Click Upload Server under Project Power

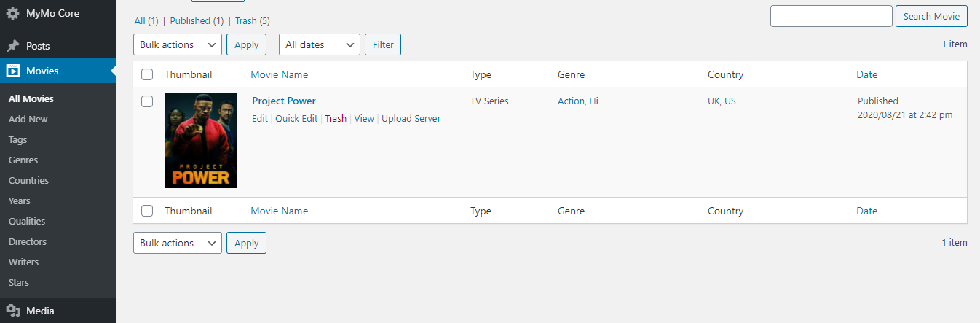[411, 118]
